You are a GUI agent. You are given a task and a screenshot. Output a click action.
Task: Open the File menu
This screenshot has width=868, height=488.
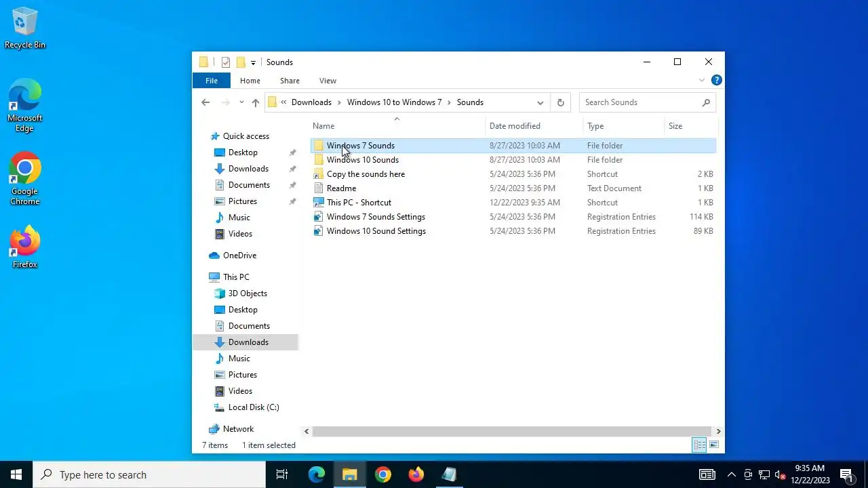tap(212, 81)
